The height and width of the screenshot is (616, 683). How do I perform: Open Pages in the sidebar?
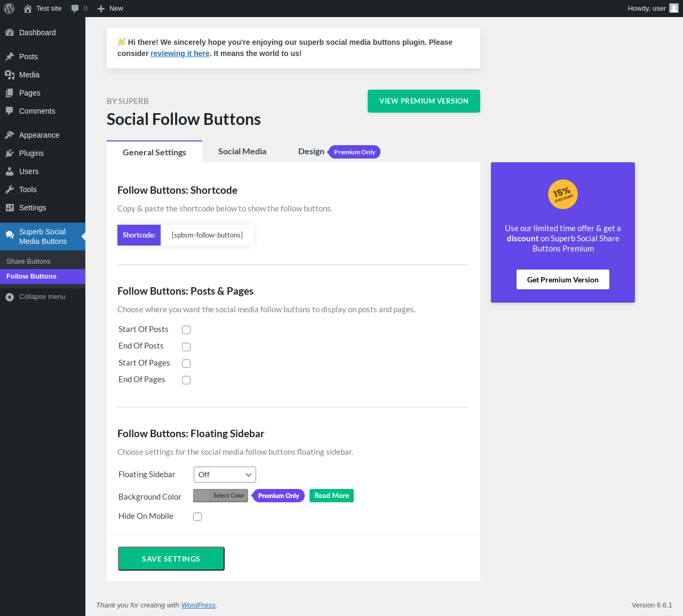43,93
